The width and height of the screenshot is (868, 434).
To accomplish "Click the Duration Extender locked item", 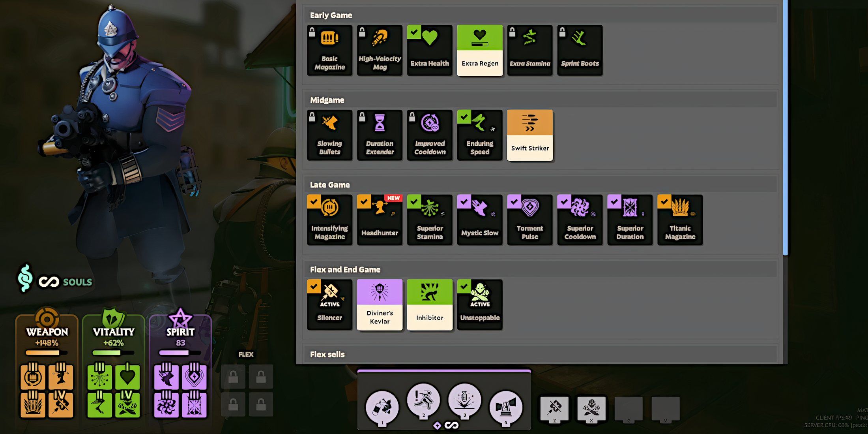I will (379, 135).
